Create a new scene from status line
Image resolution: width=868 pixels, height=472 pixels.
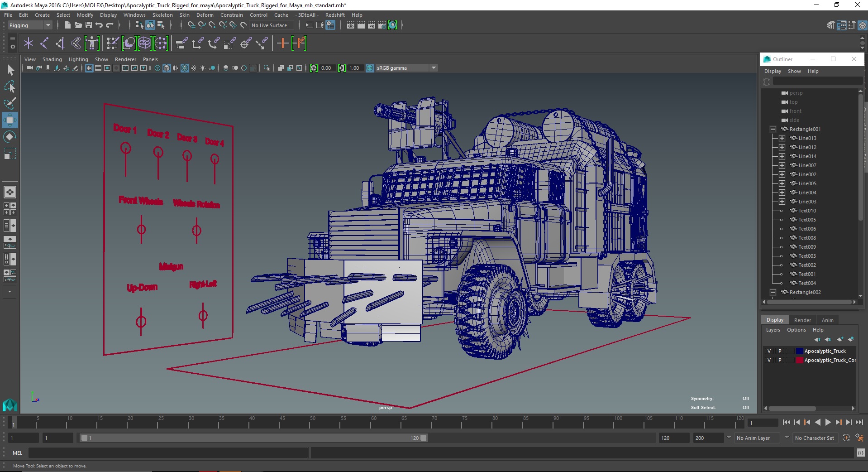[x=67, y=25]
